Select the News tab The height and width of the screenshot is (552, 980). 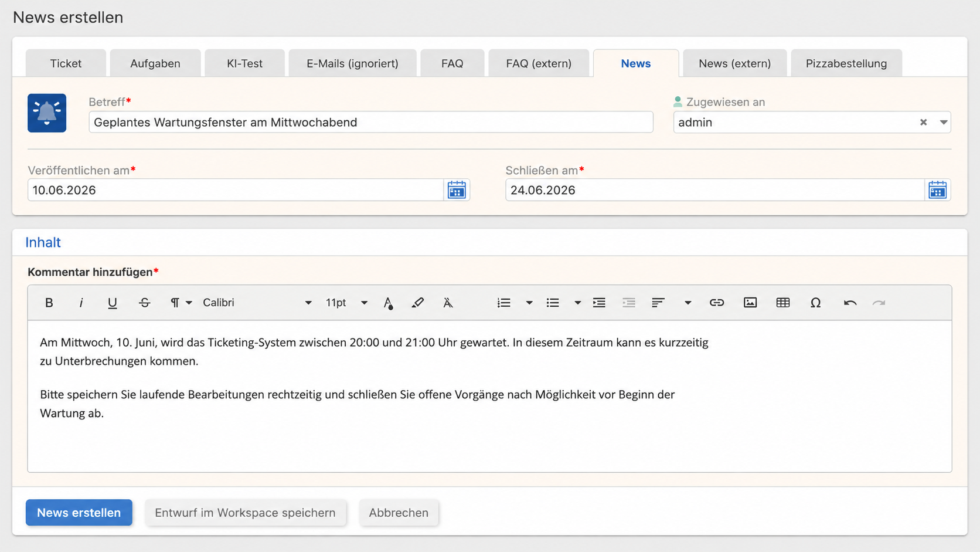click(636, 63)
